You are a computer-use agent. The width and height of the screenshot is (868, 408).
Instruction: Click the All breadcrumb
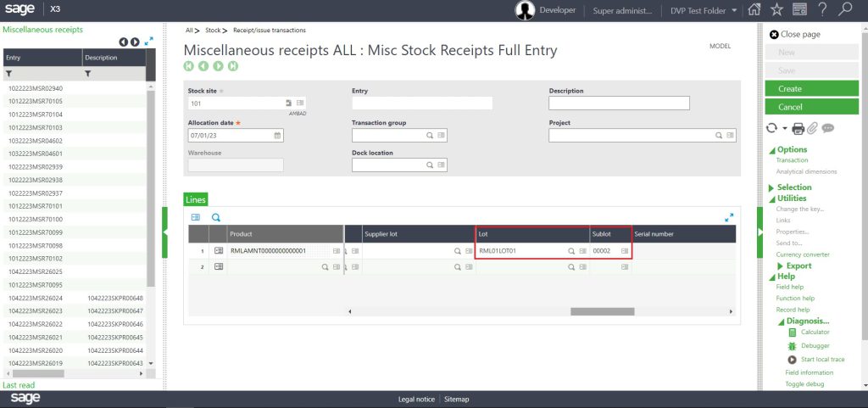pos(189,31)
